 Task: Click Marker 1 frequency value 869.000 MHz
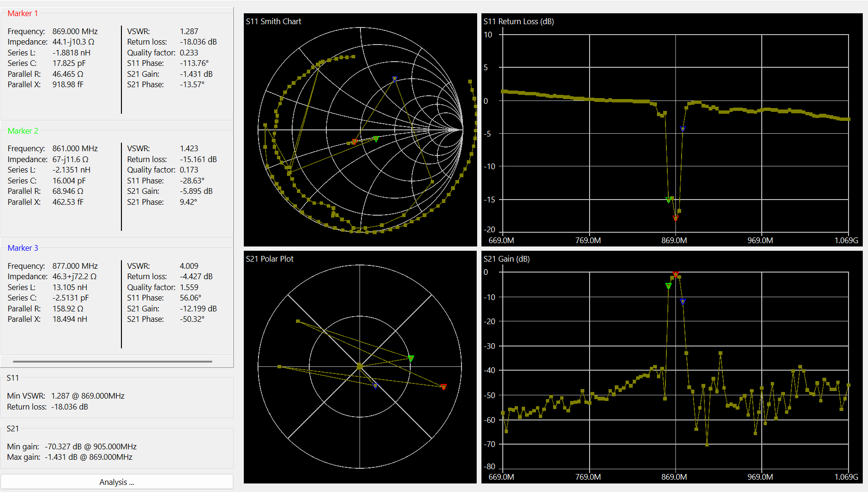tap(75, 31)
